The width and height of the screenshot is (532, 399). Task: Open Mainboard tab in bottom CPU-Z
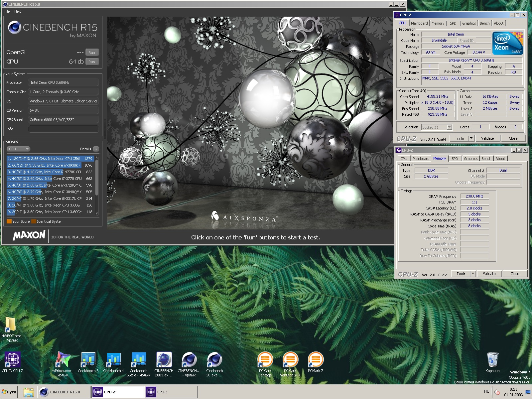(x=421, y=159)
